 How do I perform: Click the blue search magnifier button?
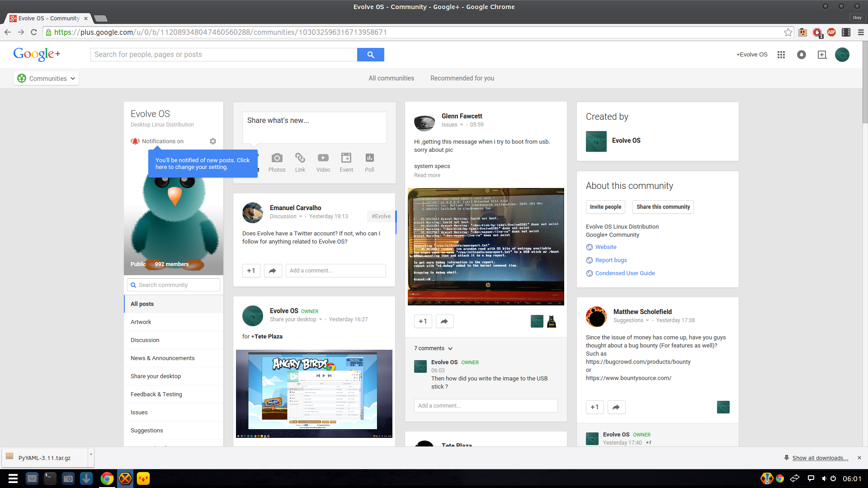370,55
